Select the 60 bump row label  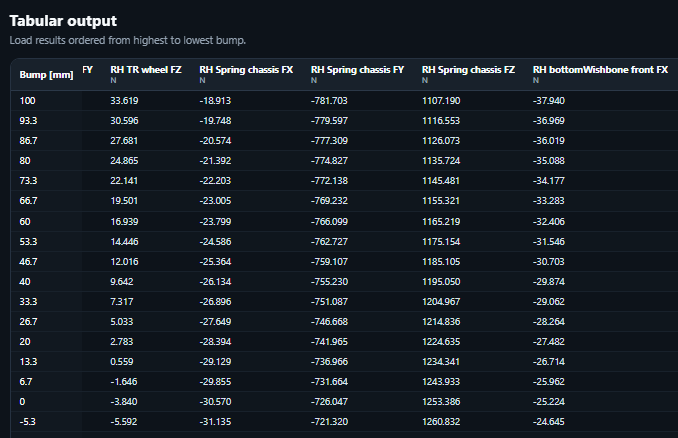[25, 222]
